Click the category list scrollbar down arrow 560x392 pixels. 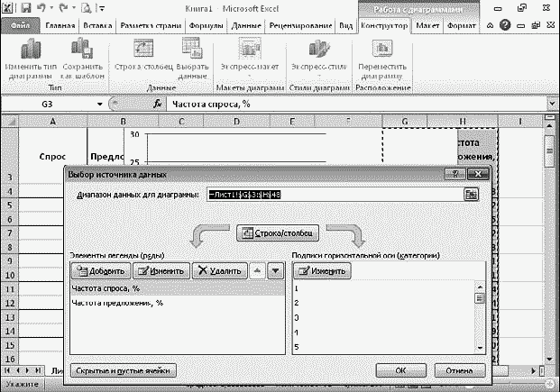480,347
